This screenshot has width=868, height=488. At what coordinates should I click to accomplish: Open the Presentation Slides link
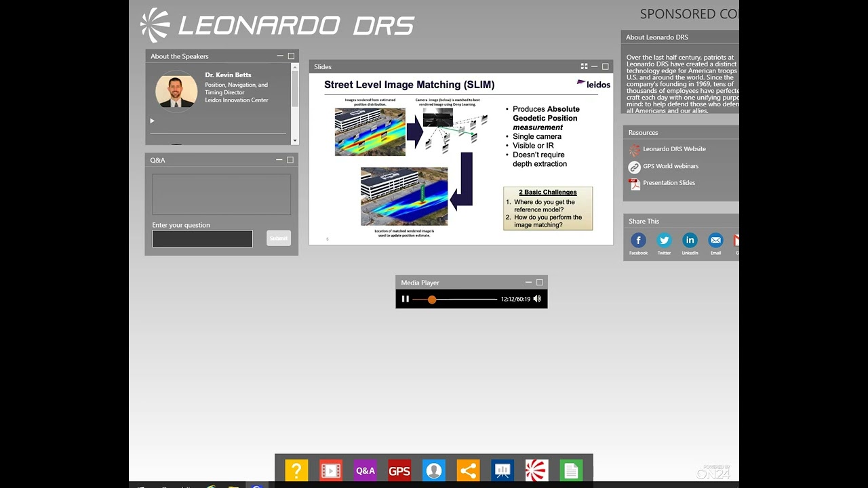click(x=669, y=183)
